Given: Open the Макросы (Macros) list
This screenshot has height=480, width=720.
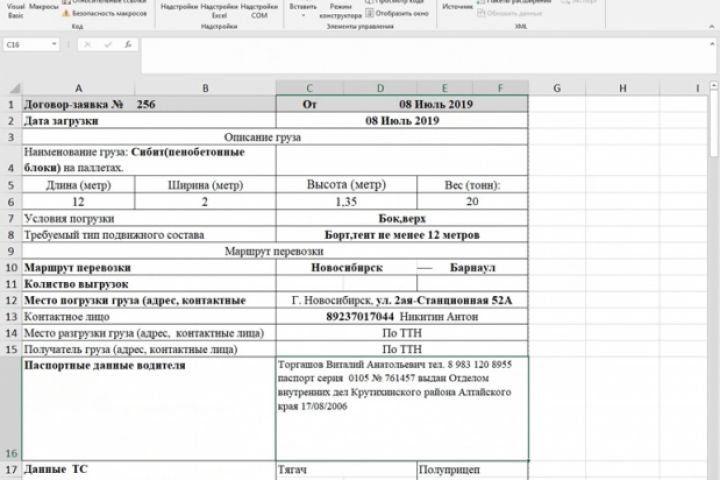Looking at the screenshot, I should pyautogui.click(x=44, y=9).
